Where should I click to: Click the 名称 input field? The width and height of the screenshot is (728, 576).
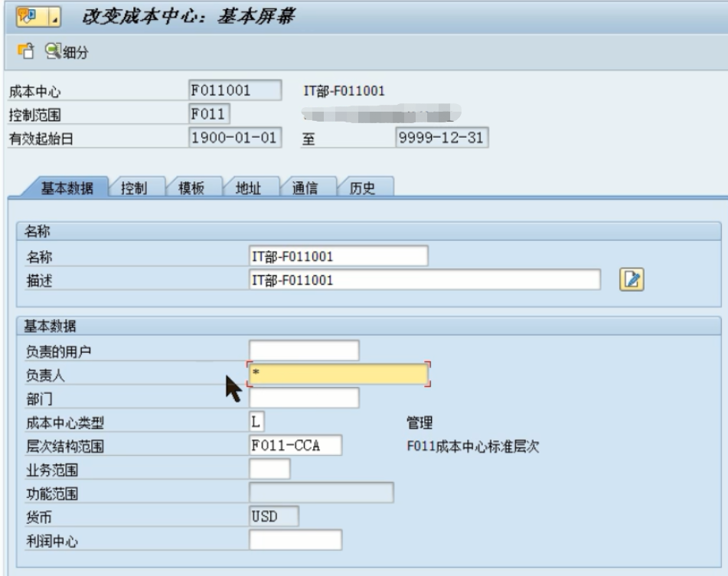point(338,256)
